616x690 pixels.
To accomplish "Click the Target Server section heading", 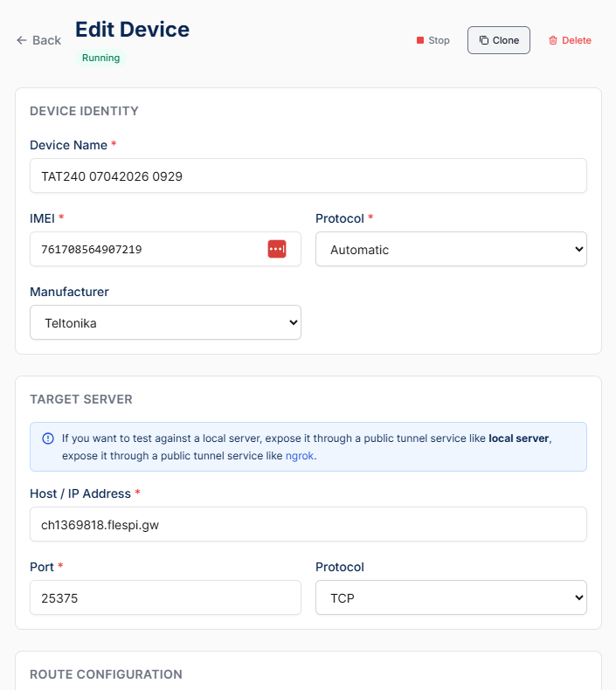I will pyautogui.click(x=81, y=399).
